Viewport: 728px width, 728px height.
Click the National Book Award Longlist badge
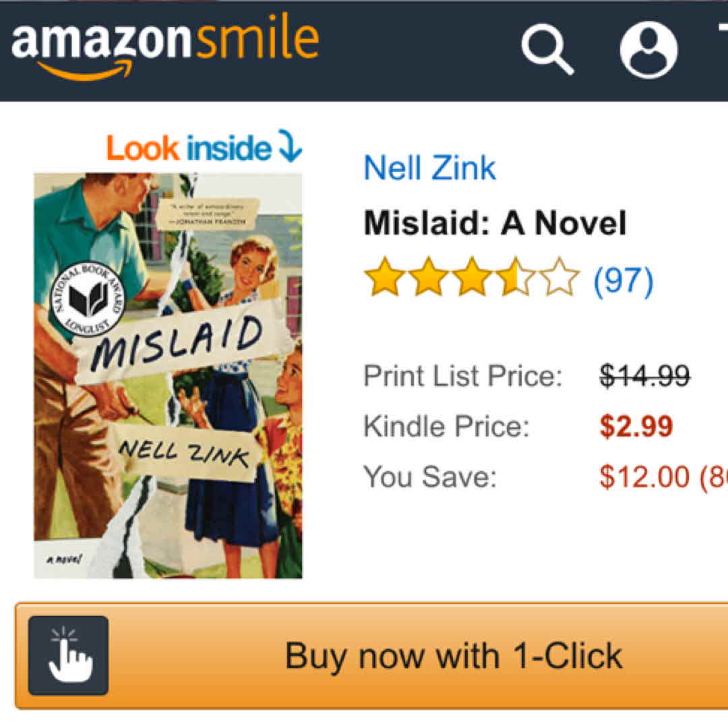[88, 297]
